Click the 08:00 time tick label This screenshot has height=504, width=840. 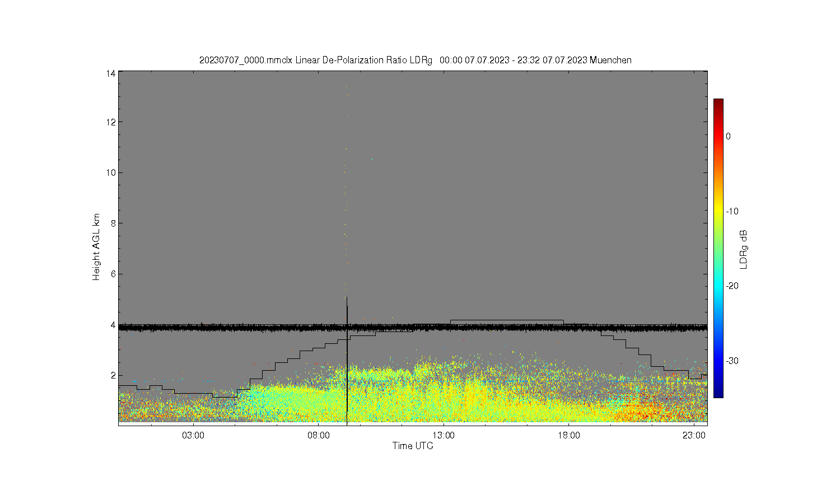tap(319, 435)
